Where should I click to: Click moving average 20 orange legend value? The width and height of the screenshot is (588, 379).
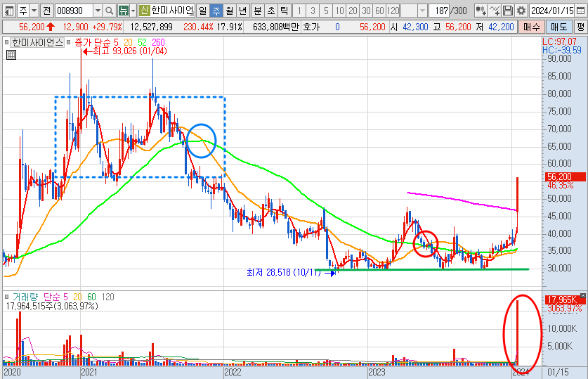pyautogui.click(x=129, y=42)
